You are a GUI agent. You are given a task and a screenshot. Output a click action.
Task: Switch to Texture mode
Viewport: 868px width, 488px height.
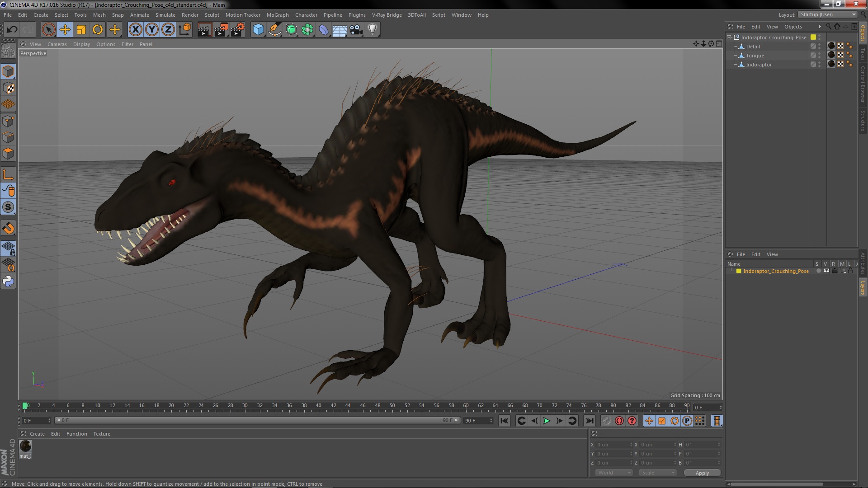[8, 88]
